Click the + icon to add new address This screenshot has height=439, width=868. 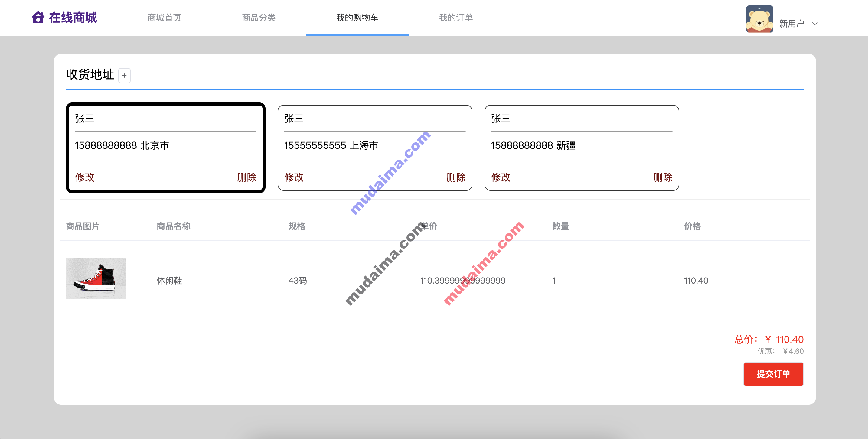click(124, 76)
